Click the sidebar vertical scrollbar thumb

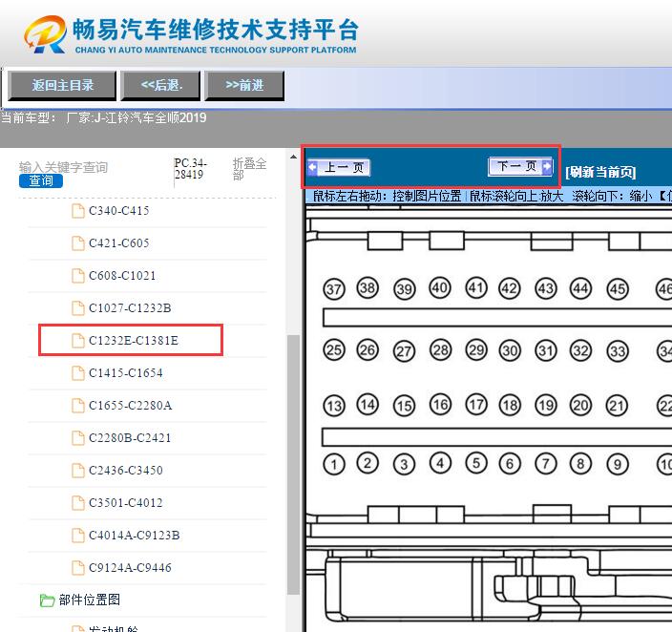point(293,464)
